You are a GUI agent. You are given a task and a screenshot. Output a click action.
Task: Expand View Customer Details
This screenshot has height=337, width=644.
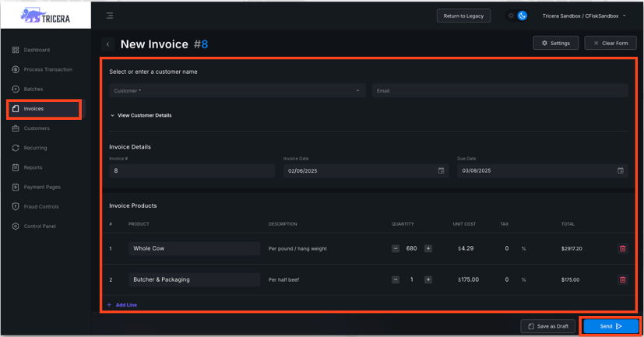tap(141, 115)
